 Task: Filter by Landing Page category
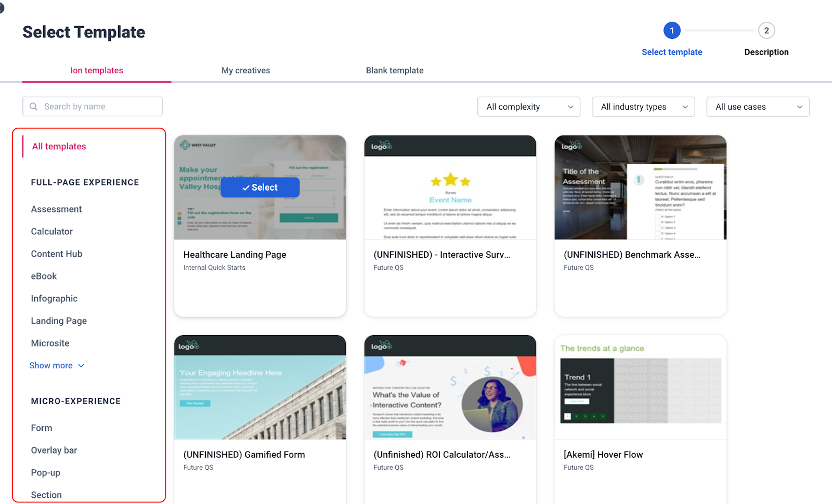click(x=59, y=321)
